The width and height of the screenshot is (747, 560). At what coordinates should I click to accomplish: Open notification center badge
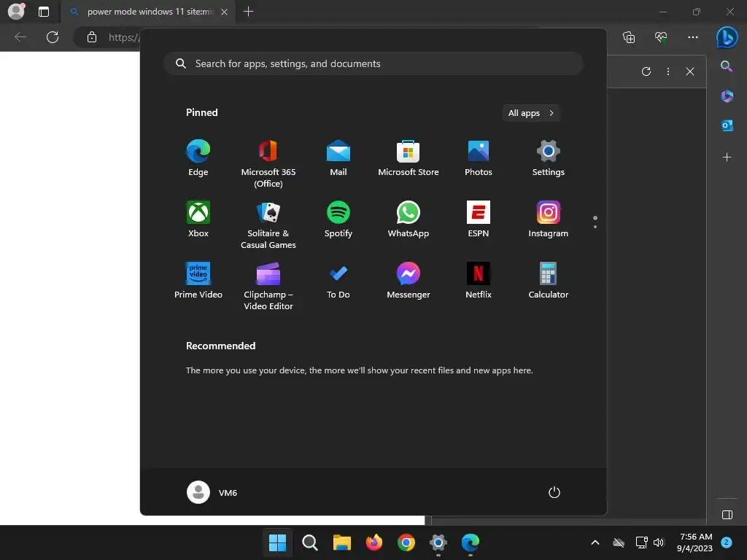point(727,542)
